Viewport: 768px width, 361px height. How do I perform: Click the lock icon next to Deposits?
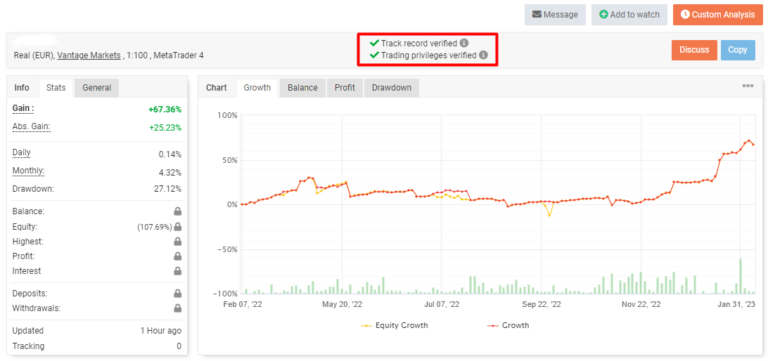(177, 293)
